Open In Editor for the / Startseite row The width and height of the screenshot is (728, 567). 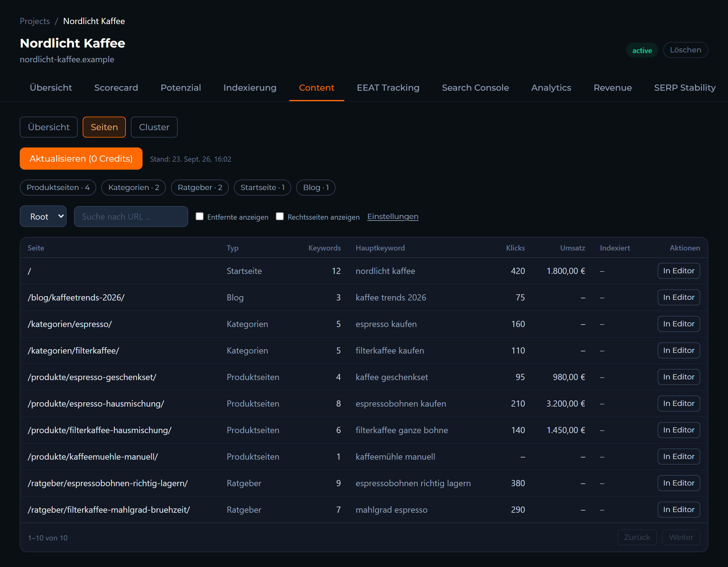coord(679,271)
